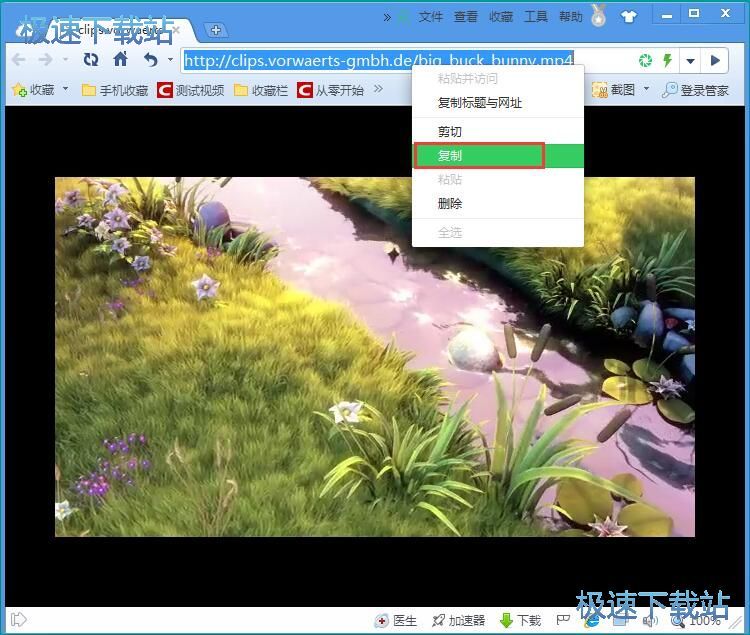Expand the 收藏 favorites dropdown arrow

pyautogui.click(x=66, y=89)
